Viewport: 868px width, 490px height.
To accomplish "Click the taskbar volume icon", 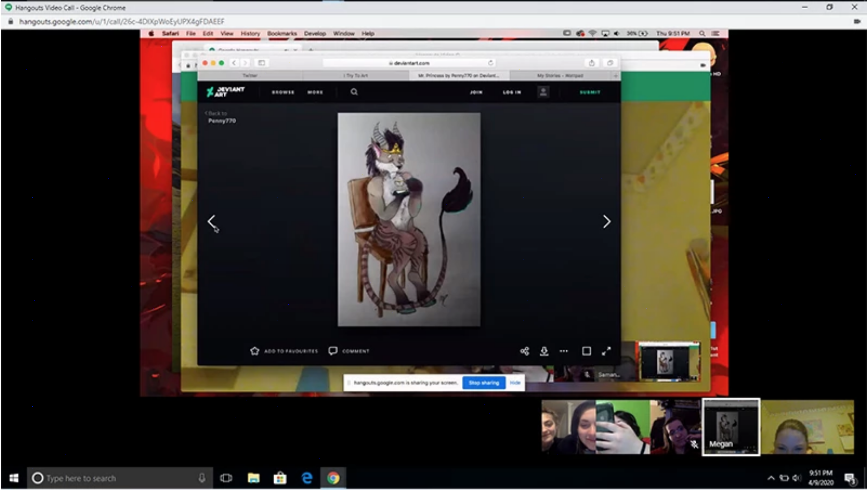I will [x=797, y=478].
